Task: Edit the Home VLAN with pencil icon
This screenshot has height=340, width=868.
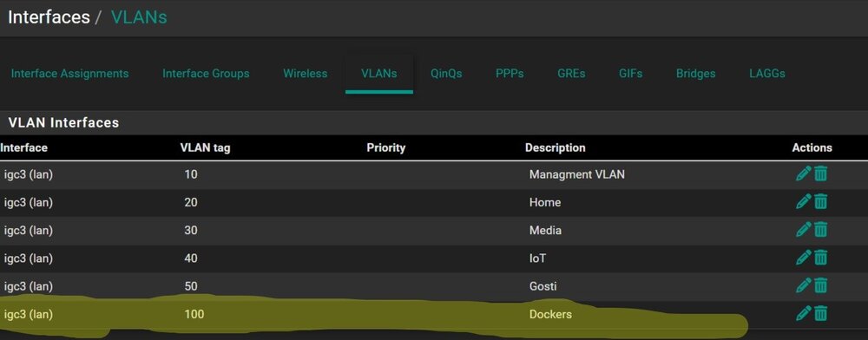Action: 803,202
